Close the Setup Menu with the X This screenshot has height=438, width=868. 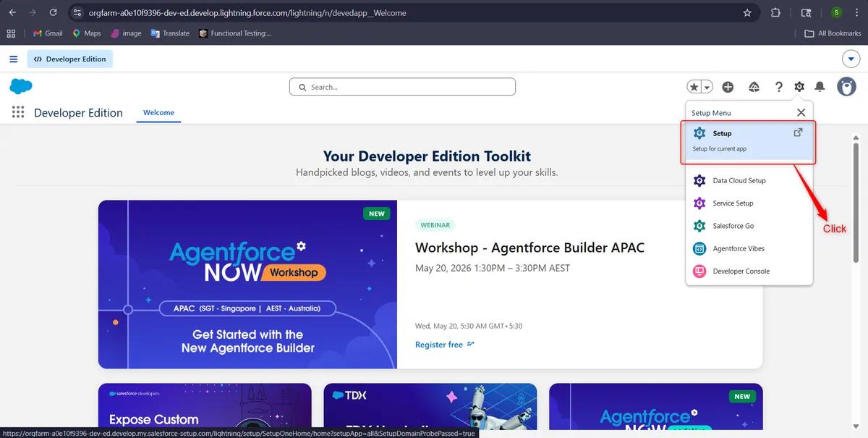(x=801, y=113)
